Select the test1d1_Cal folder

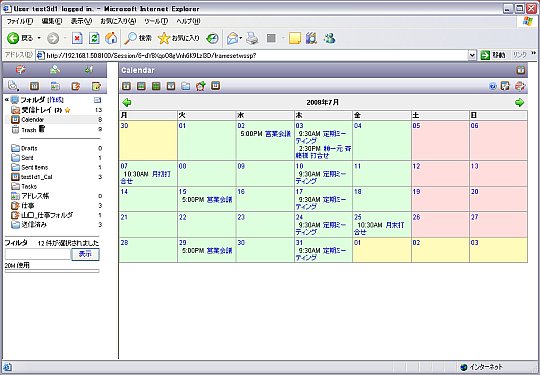tap(37, 177)
